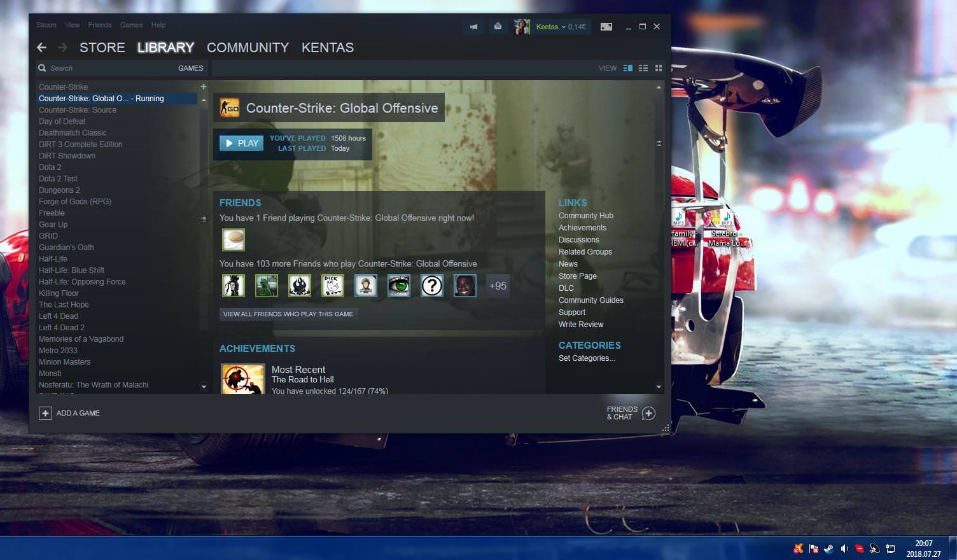Screen dimensions: 957x560
Task: Select Left 4 Dead 2 in game list
Action: point(62,328)
